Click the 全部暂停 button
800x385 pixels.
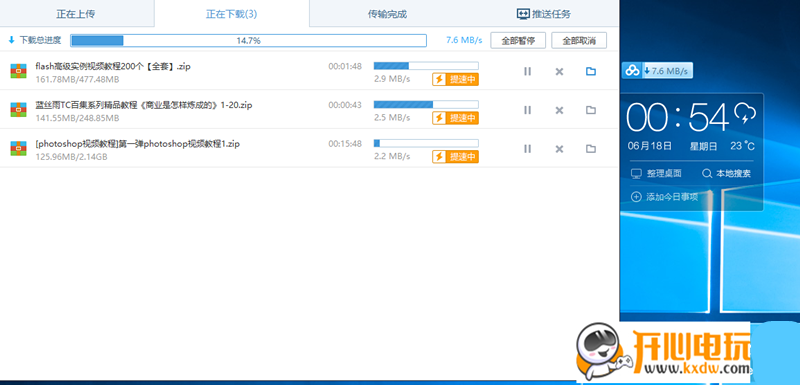coord(518,41)
